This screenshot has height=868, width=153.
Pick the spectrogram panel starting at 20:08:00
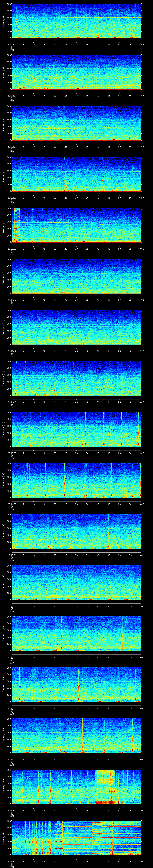76,174
